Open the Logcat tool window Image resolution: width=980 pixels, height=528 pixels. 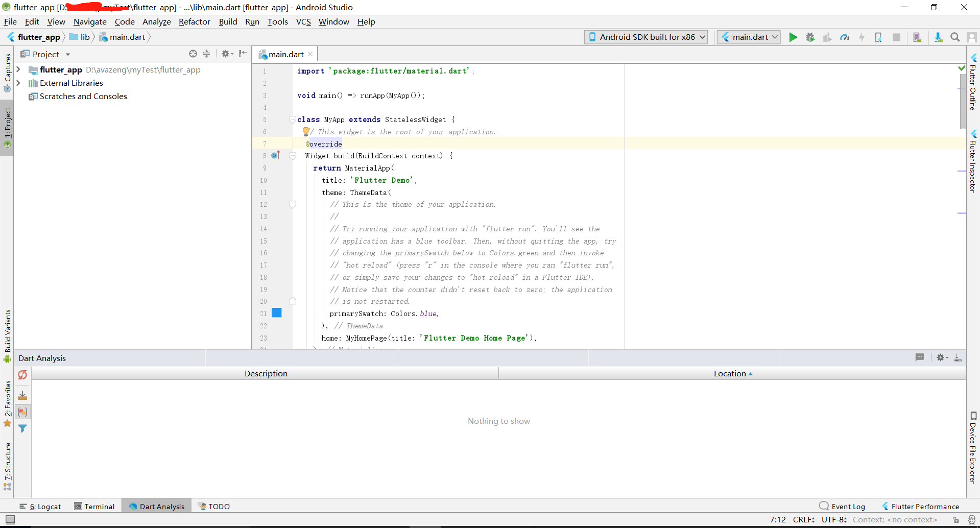tap(40, 507)
